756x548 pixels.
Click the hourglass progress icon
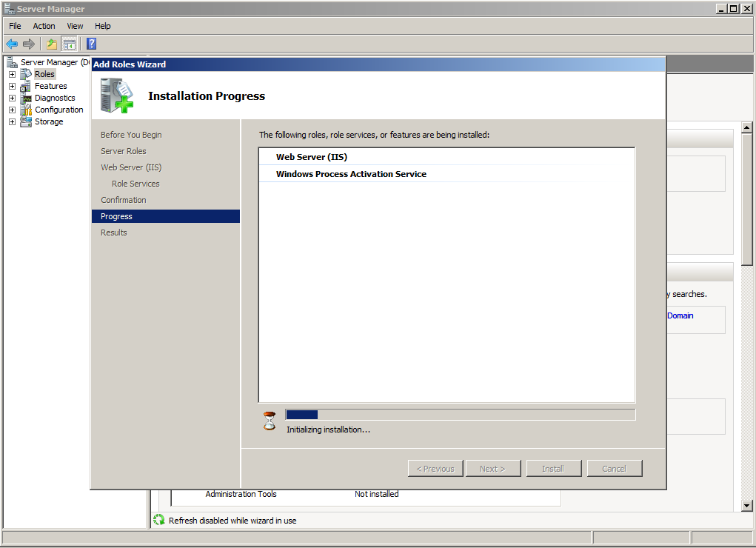270,421
